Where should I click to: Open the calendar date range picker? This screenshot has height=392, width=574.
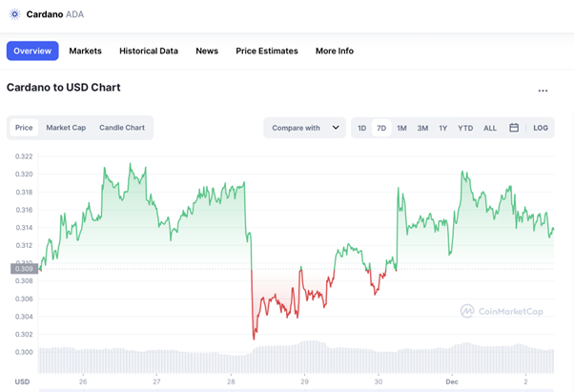point(514,128)
